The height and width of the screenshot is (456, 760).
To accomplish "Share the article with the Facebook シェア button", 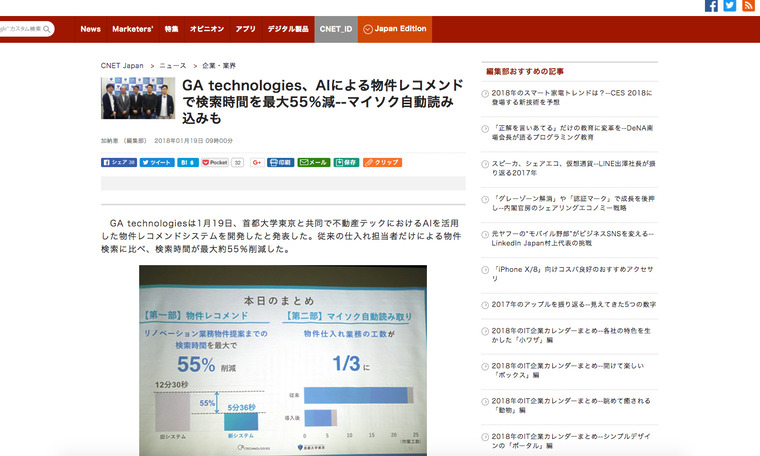I will coord(119,162).
